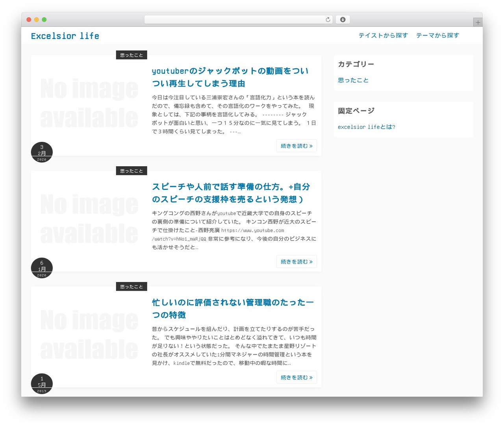Click the 1 5月 2019 date badge
The width and height of the screenshot is (504, 427).
pos(42,384)
